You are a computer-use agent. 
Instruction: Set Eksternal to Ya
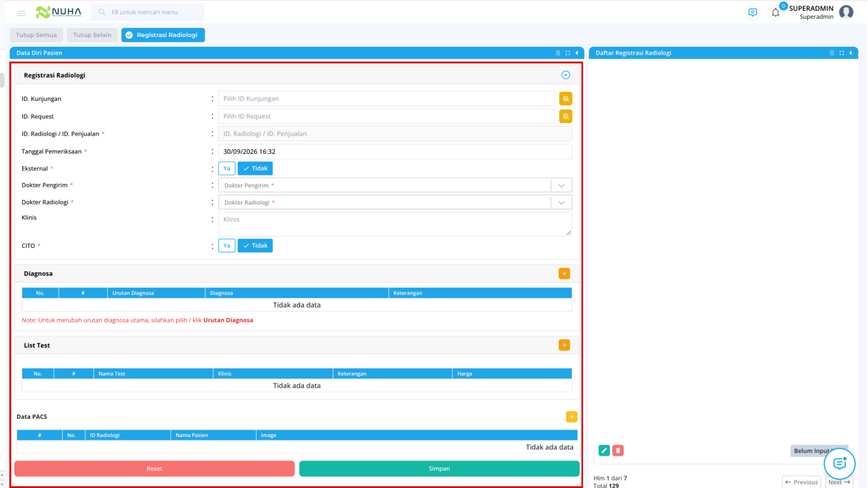click(227, 168)
